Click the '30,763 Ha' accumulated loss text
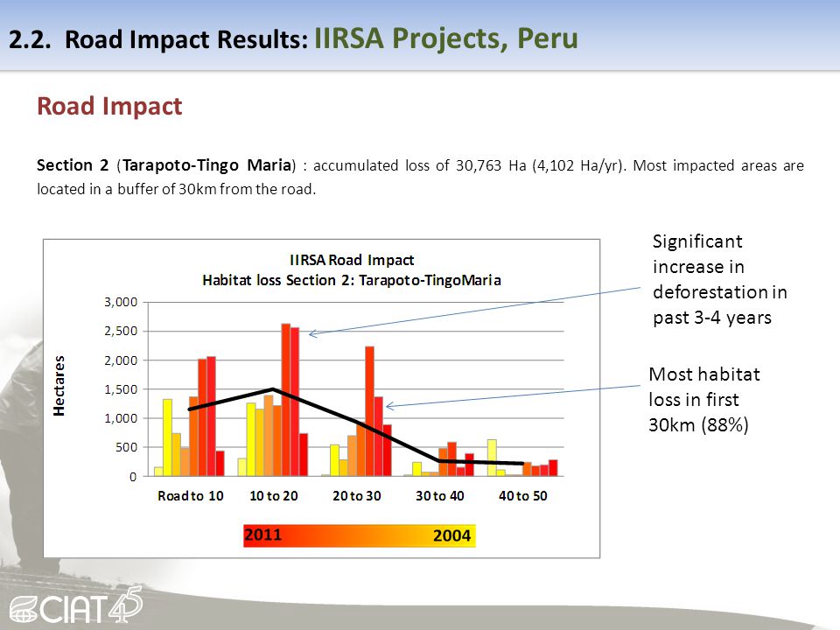This screenshot has width=840, height=630. click(491, 165)
